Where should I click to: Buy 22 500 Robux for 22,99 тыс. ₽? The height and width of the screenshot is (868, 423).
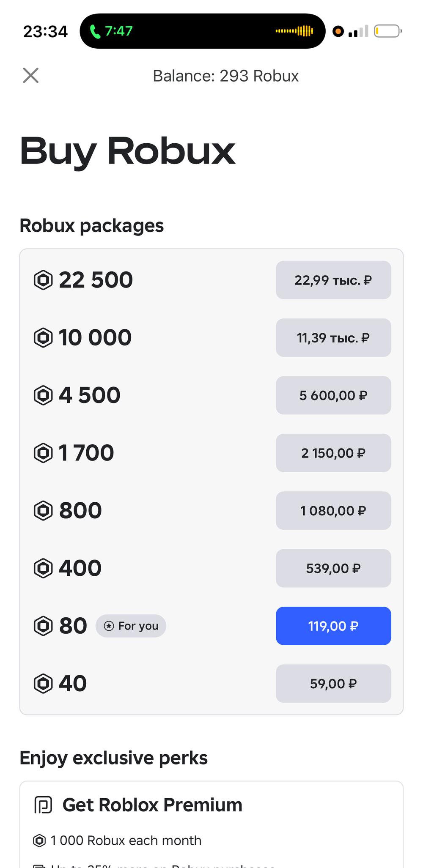(x=333, y=280)
